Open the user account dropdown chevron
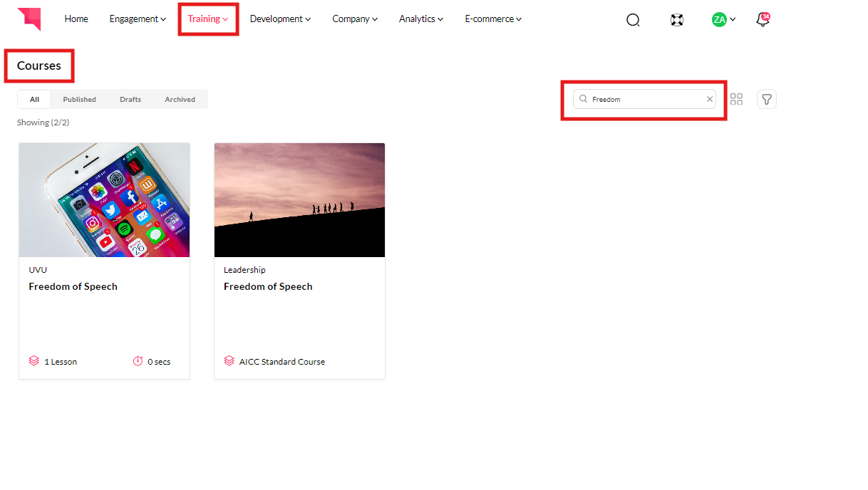The height and width of the screenshot is (490, 868). [733, 20]
